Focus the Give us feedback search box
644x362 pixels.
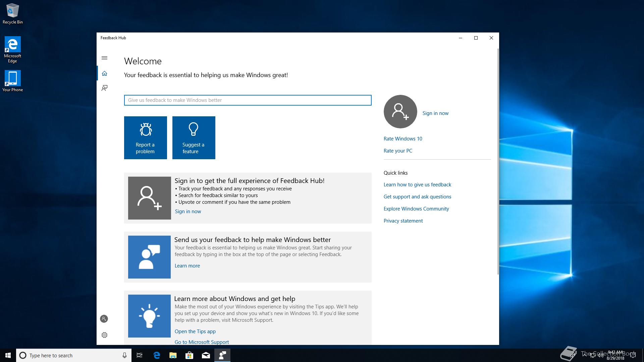248,100
